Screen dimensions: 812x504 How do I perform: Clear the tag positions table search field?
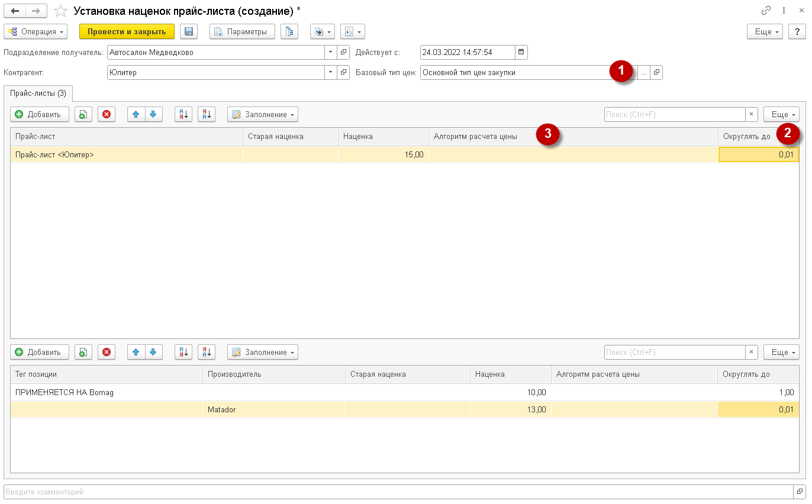tap(751, 352)
